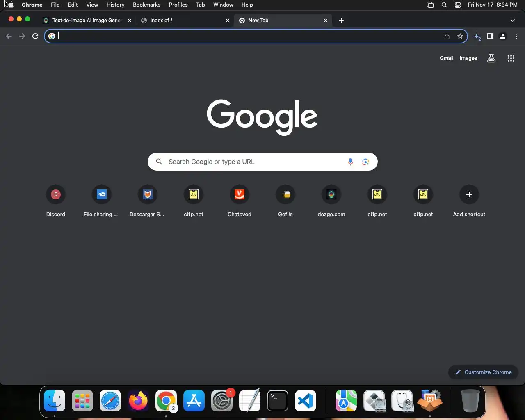The width and height of the screenshot is (525, 420).
Task: Open the File menu
Action: (x=55, y=5)
